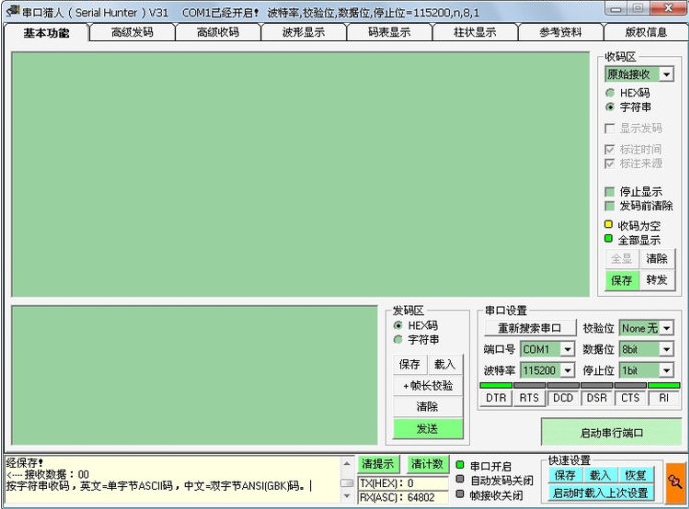Enable the 发码前清除 checkbox
689x509 pixels.
pos(609,206)
